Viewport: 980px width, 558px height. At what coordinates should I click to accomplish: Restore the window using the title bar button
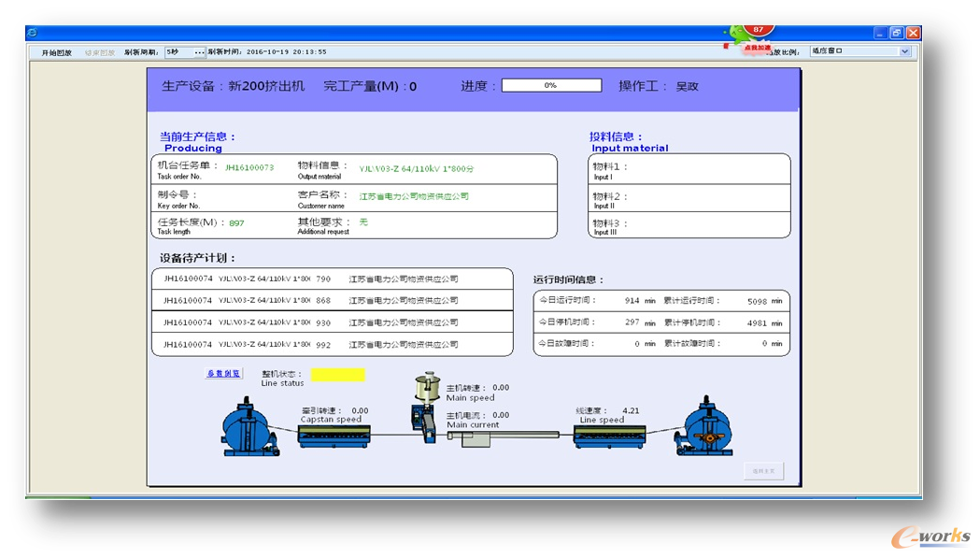coord(897,33)
